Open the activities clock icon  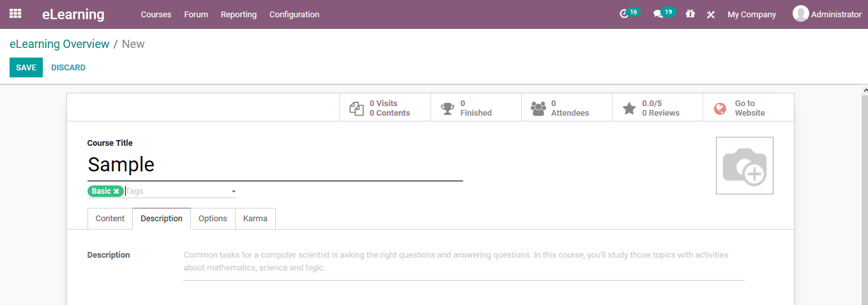click(625, 14)
